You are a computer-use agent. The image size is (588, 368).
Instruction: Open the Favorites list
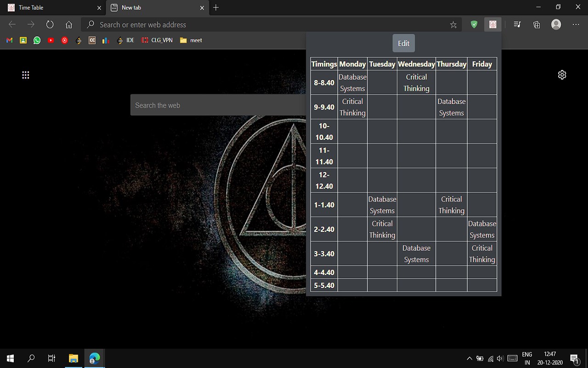pos(517,25)
